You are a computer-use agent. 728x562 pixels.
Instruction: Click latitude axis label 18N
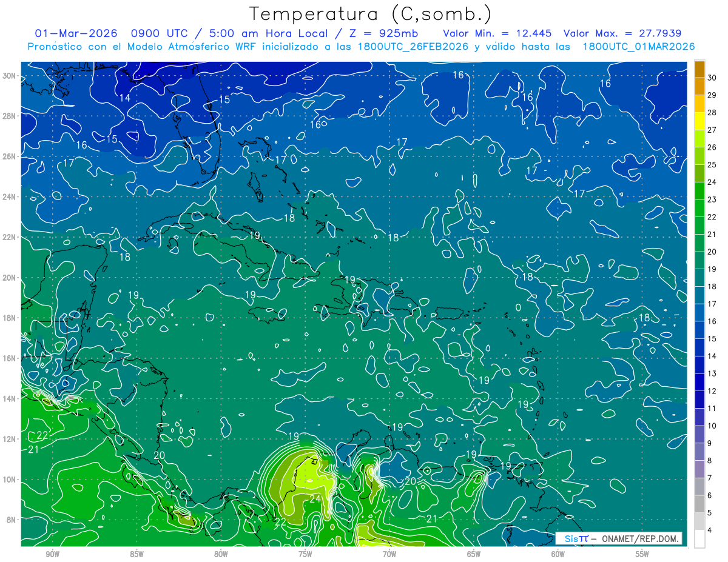click(x=10, y=318)
